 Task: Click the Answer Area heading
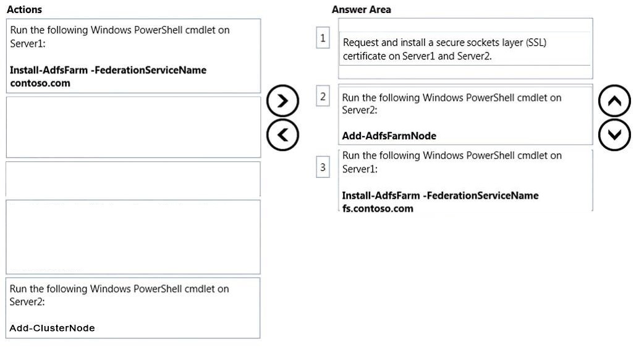pyautogui.click(x=362, y=9)
